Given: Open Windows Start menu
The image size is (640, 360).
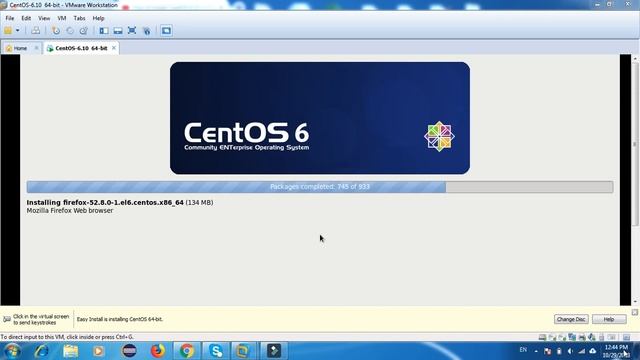Looking at the screenshot, I should click(x=12, y=351).
